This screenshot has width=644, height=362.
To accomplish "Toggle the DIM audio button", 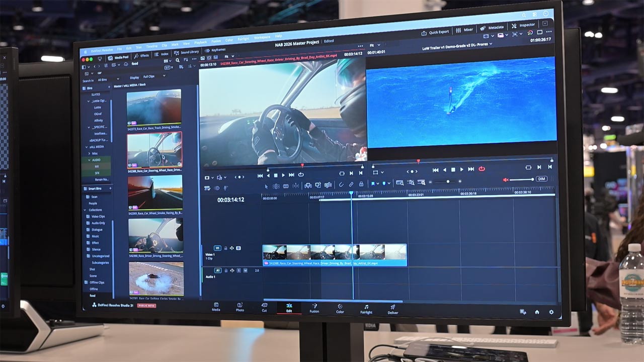I will 542,178.
